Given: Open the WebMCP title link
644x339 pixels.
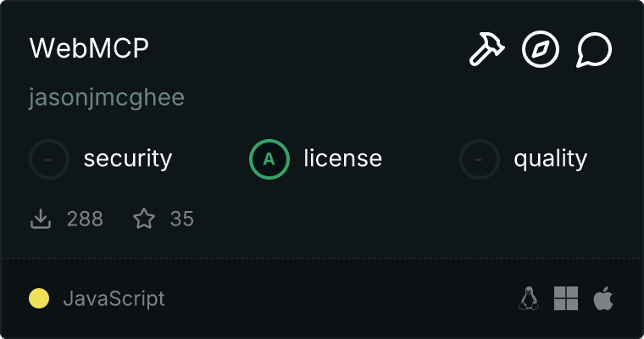Looking at the screenshot, I should click(89, 49).
